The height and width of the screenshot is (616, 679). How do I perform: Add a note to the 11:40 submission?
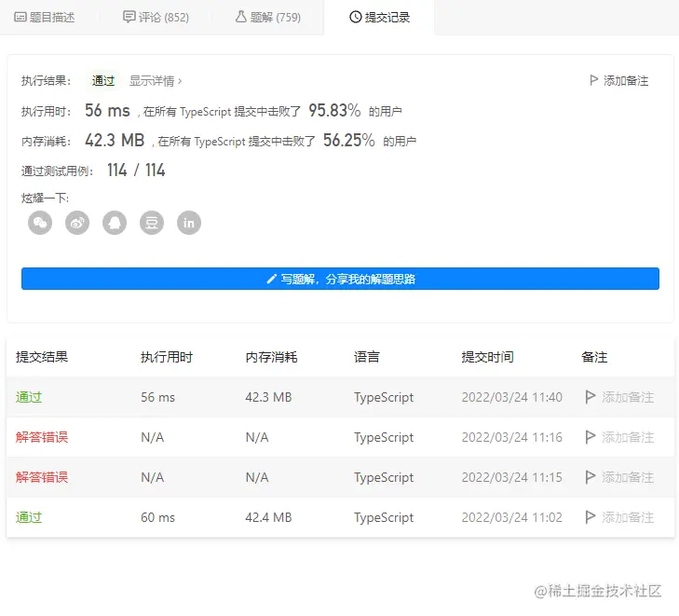[619, 397]
